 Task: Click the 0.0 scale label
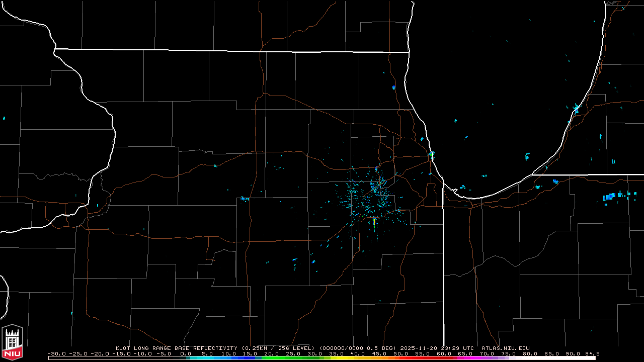click(x=186, y=353)
